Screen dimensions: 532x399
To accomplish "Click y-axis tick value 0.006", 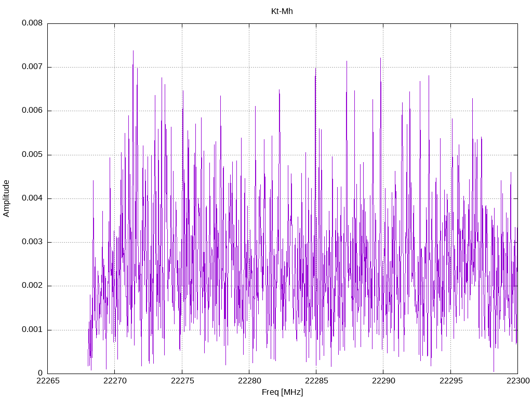I will [32, 111].
